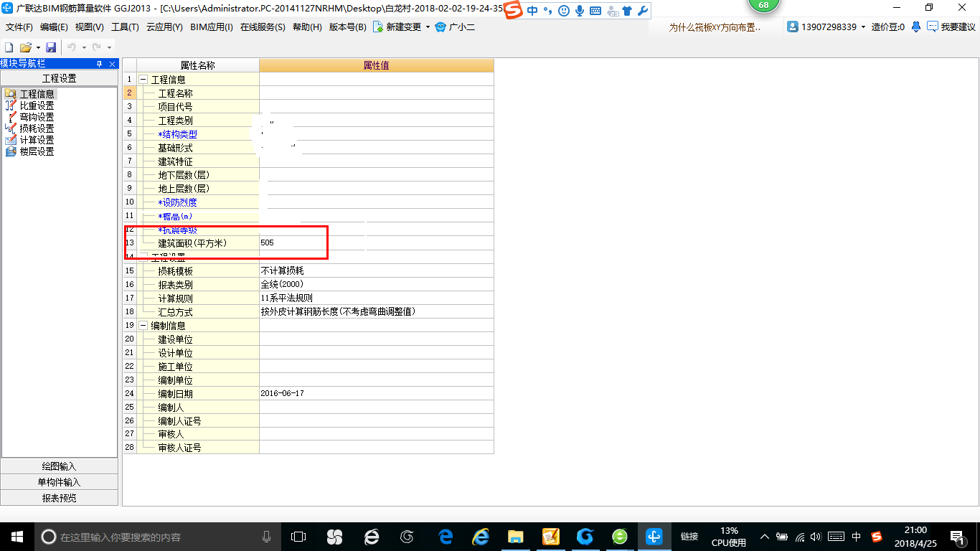The width and height of the screenshot is (980, 551).
Task: Click the 工程名称 value field
Action: 377,93
